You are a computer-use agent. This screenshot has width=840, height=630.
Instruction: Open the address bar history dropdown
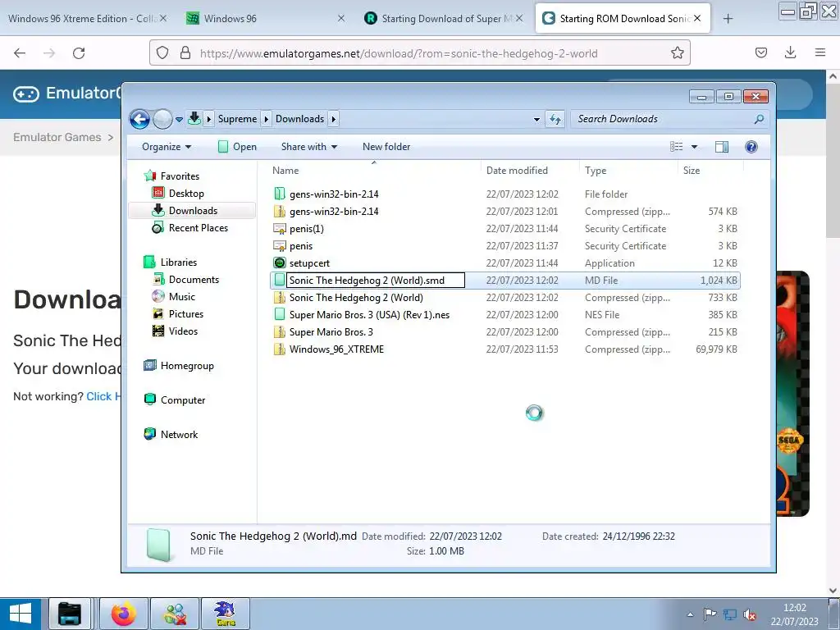point(536,120)
